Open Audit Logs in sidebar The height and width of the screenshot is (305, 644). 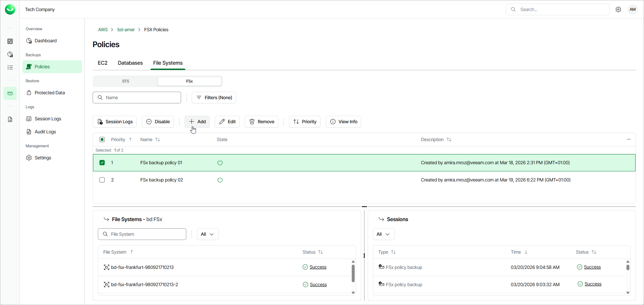(x=45, y=132)
